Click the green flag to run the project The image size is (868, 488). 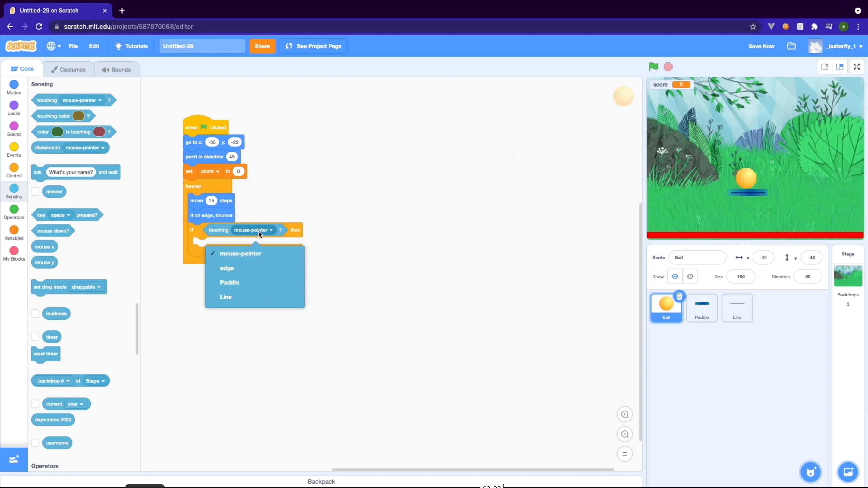(654, 67)
